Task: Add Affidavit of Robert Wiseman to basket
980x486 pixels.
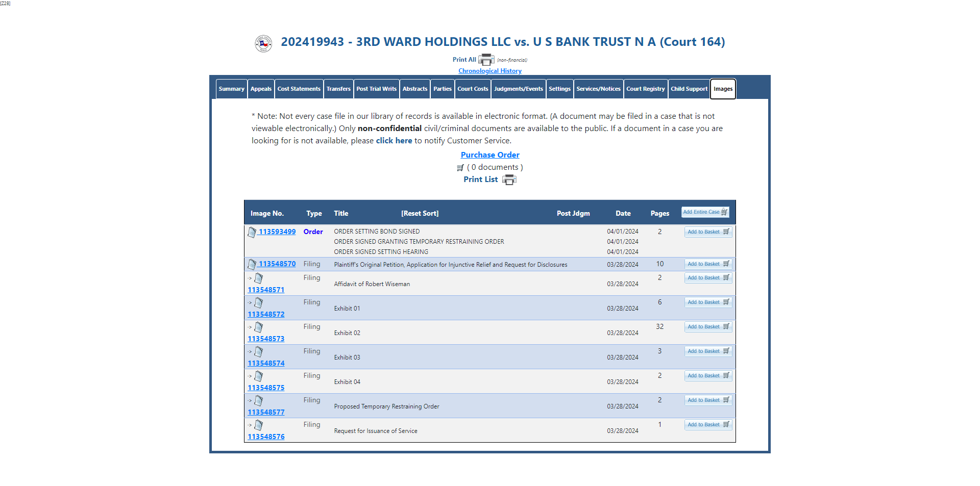Action: tap(708, 278)
